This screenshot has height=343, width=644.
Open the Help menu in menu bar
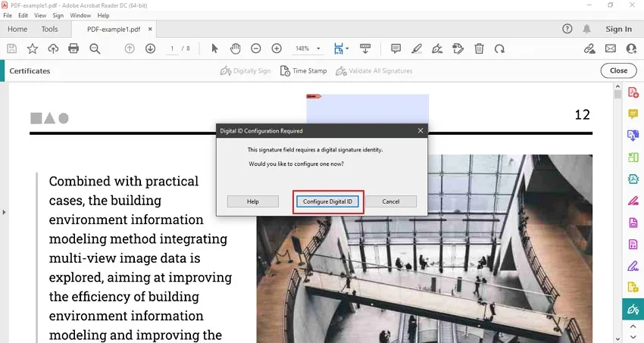click(x=104, y=15)
